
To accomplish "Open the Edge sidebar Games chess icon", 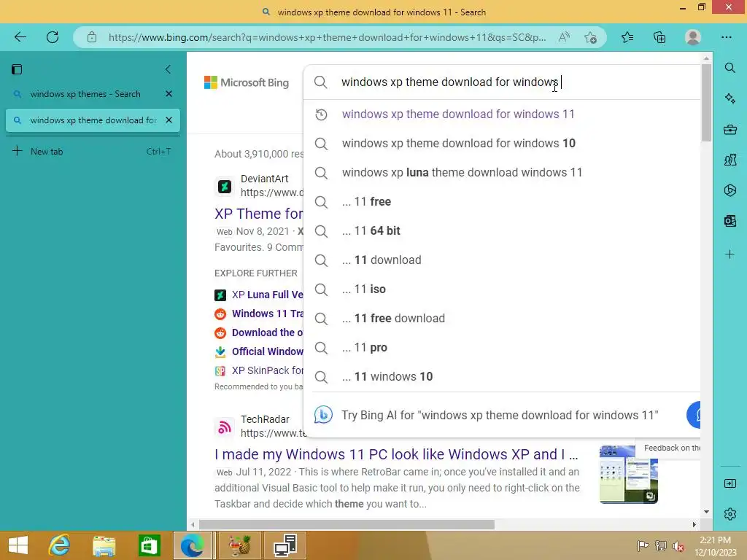I will click(729, 160).
